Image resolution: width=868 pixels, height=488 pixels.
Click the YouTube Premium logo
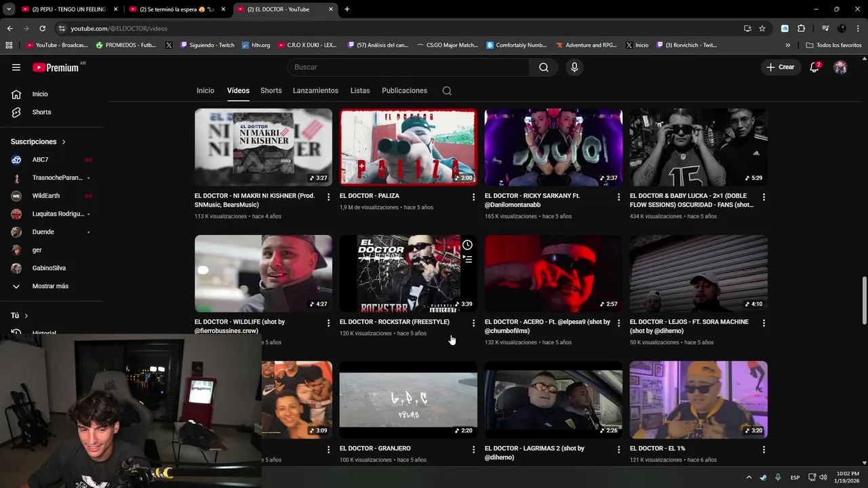pos(56,67)
